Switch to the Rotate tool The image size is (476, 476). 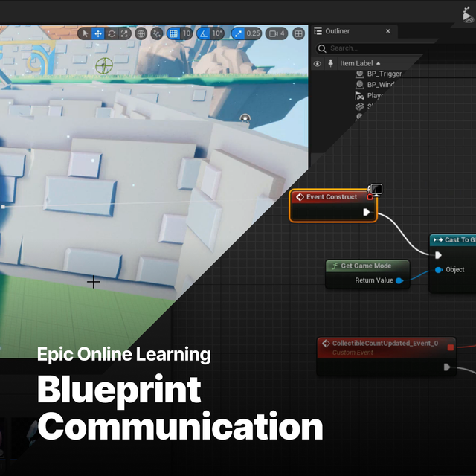click(x=112, y=33)
